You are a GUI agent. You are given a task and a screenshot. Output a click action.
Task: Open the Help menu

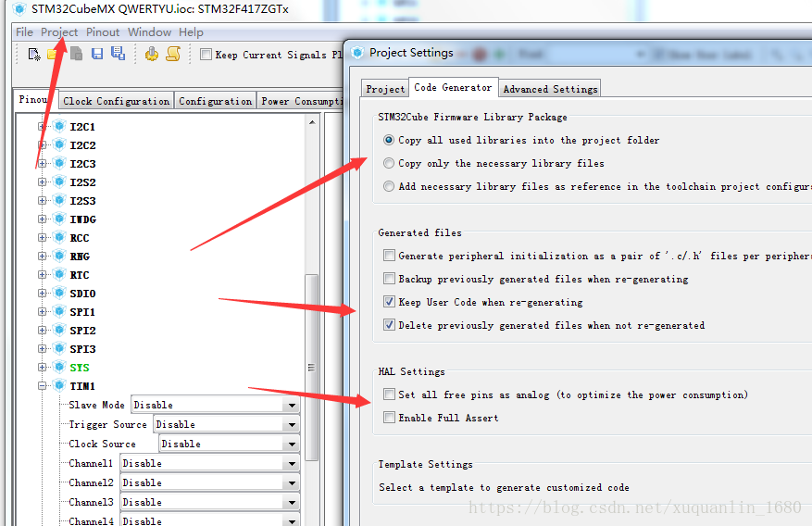click(x=191, y=32)
